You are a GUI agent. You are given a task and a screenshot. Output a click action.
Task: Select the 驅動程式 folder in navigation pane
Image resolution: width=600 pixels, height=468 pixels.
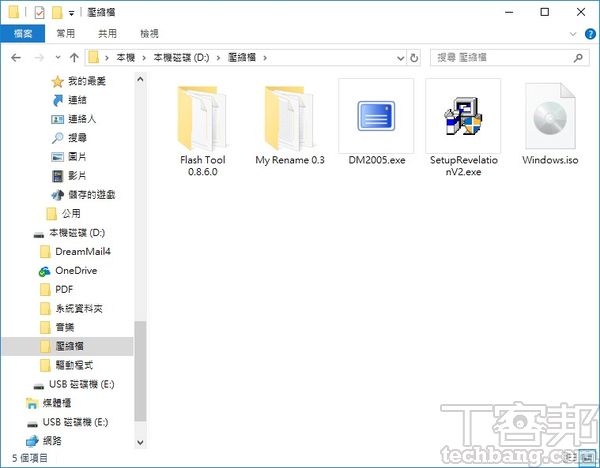(x=67, y=365)
